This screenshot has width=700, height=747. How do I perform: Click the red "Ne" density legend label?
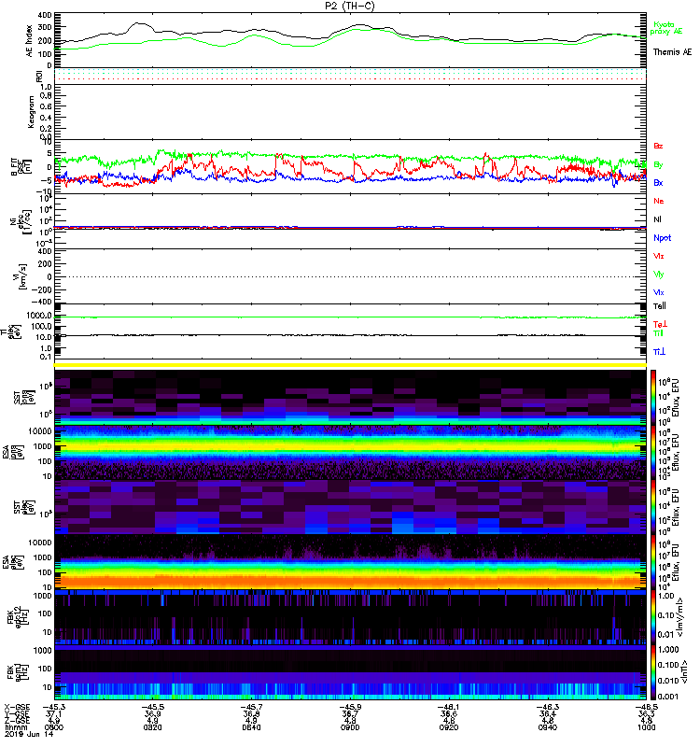[659, 201]
